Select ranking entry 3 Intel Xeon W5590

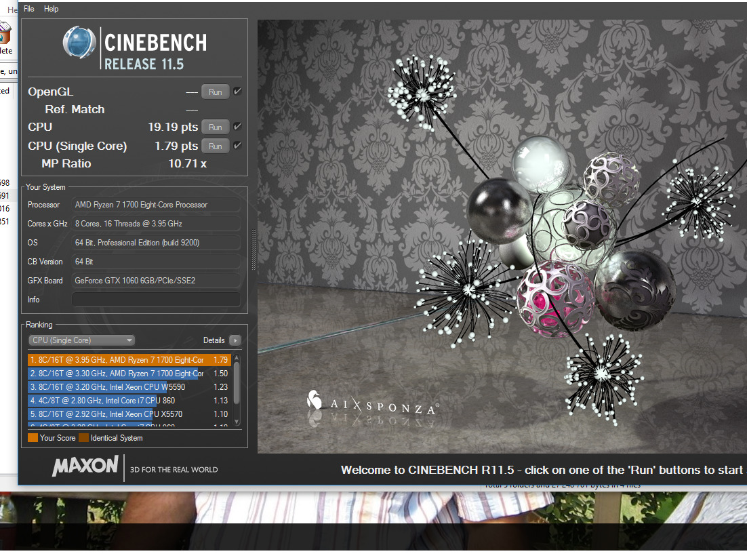pos(129,387)
